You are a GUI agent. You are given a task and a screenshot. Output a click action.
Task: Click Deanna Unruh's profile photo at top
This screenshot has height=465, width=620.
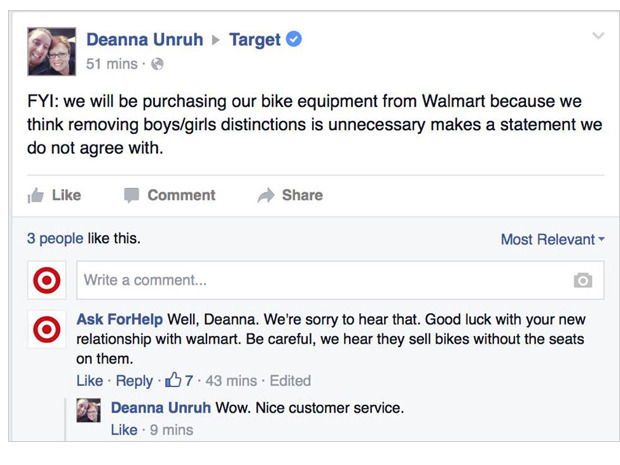click(x=51, y=51)
